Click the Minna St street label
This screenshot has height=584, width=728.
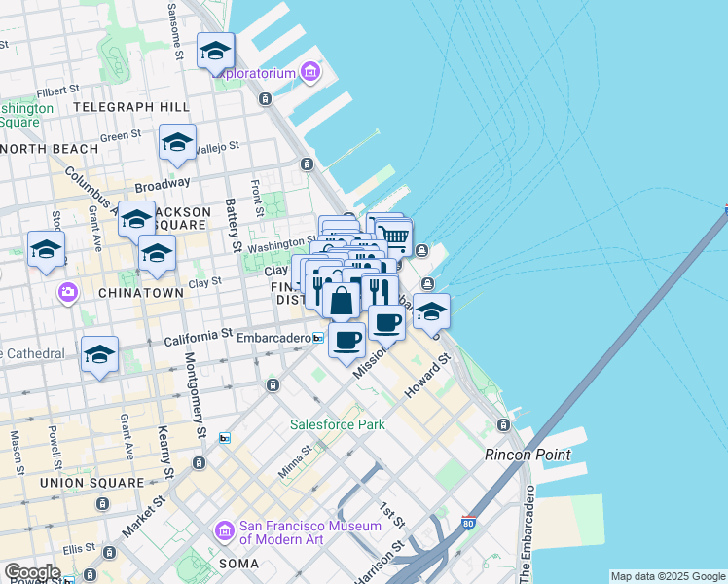295,462
